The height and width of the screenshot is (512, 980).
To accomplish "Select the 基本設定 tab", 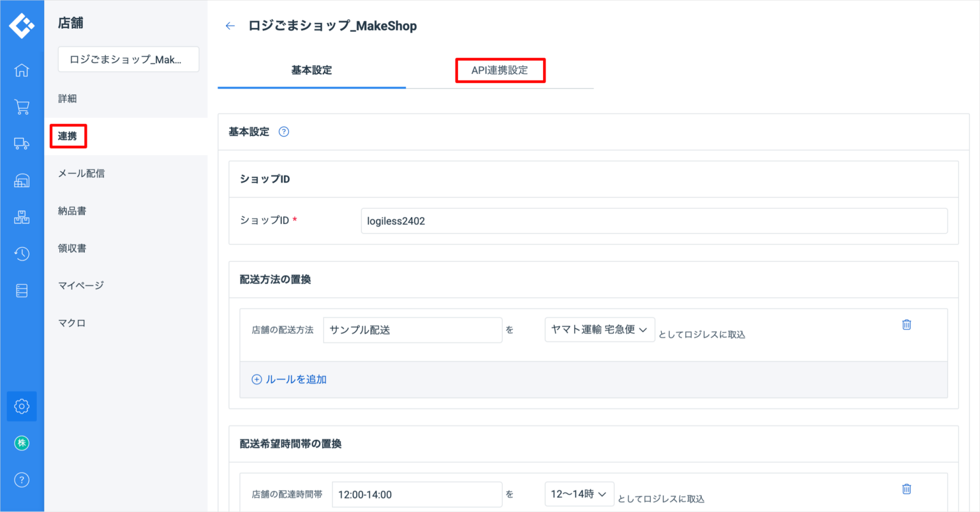I will pos(311,70).
